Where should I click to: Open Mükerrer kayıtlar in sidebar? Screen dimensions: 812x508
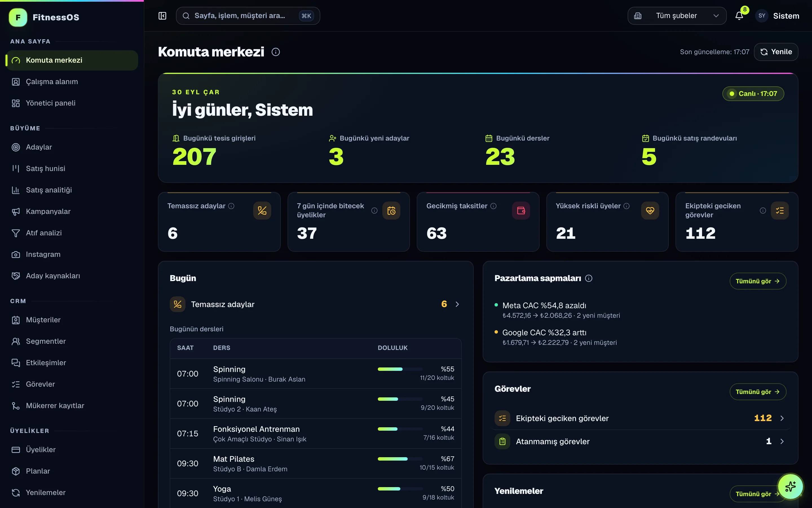tap(72, 406)
